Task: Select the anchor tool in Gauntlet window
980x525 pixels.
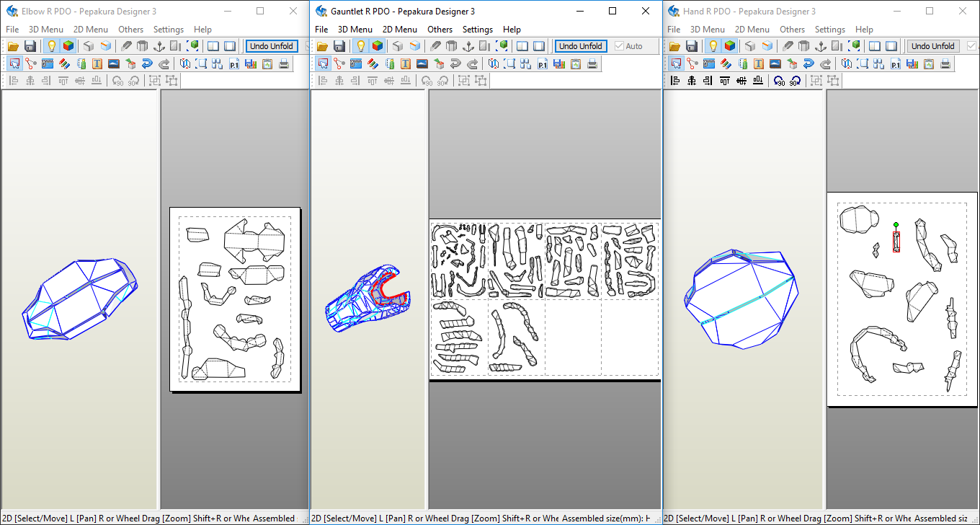Action: (468, 46)
